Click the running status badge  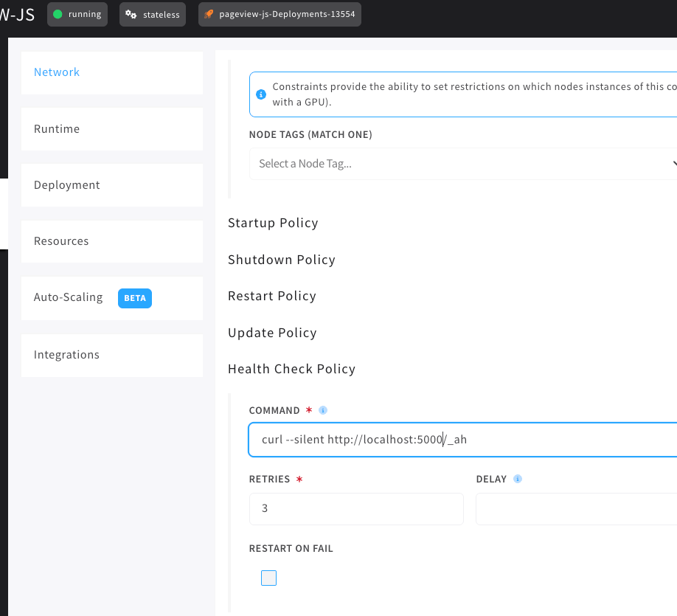coord(77,14)
